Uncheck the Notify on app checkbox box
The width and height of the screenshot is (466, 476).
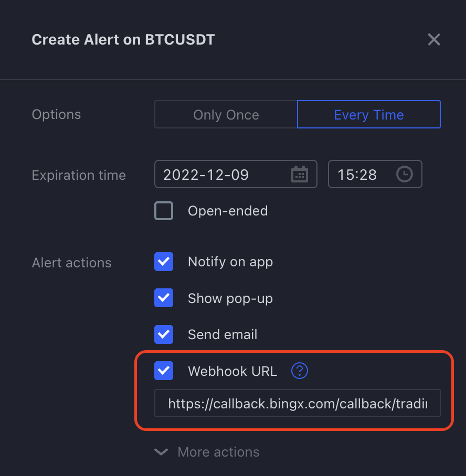[x=164, y=262]
